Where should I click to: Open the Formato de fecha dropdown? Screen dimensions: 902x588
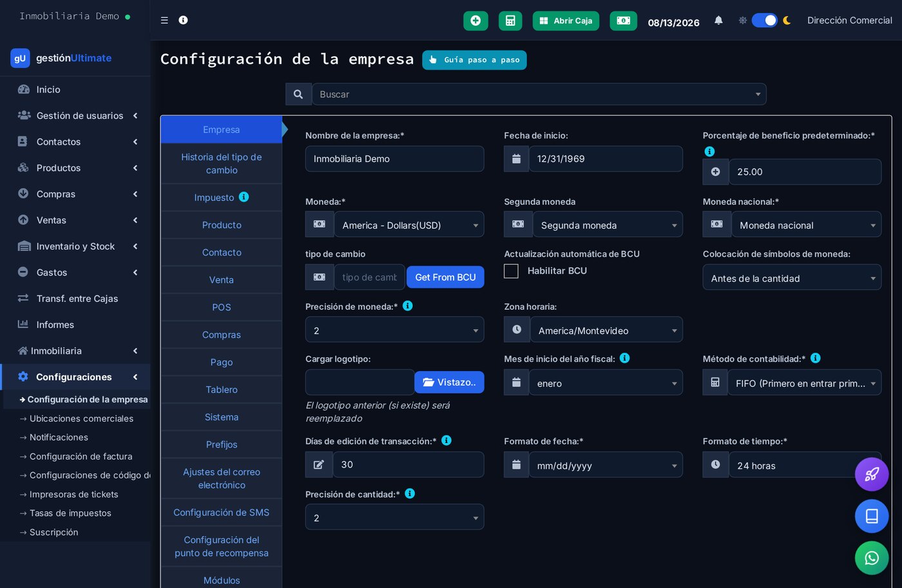point(606,465)
